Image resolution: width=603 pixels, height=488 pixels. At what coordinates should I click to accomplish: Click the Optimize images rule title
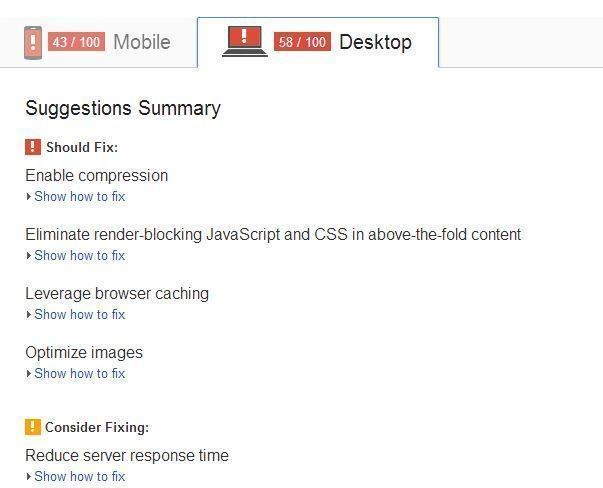84,353
